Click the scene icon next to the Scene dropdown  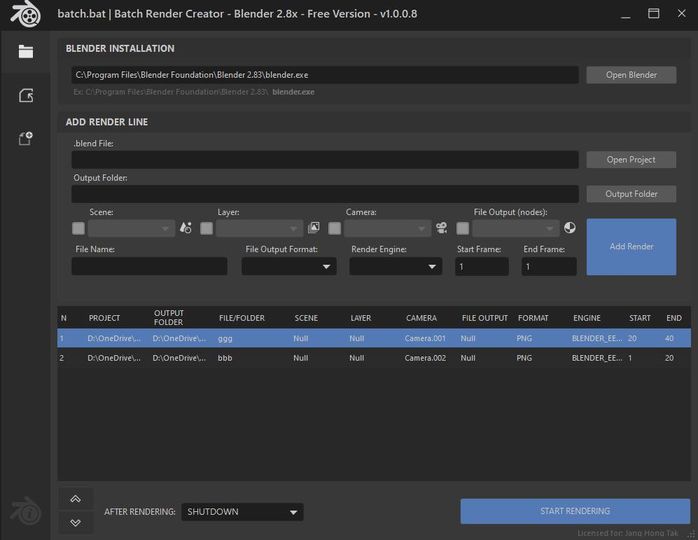point(186,228)
